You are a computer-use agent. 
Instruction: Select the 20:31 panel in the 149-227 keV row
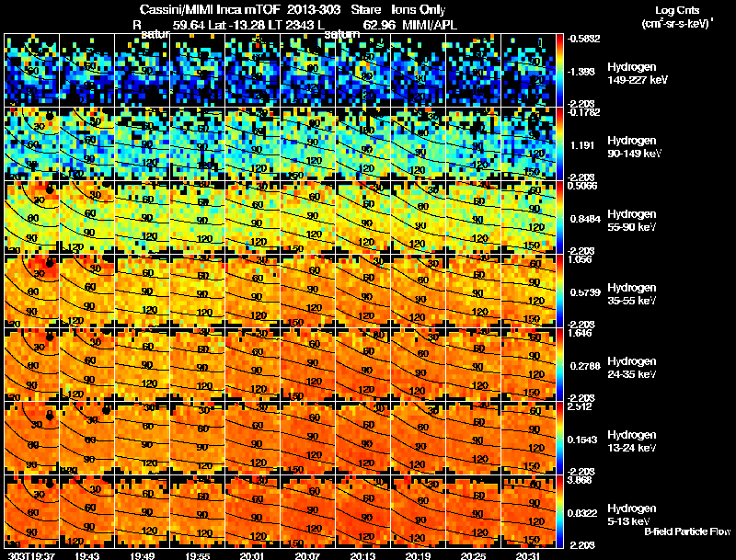pos(528,70)
